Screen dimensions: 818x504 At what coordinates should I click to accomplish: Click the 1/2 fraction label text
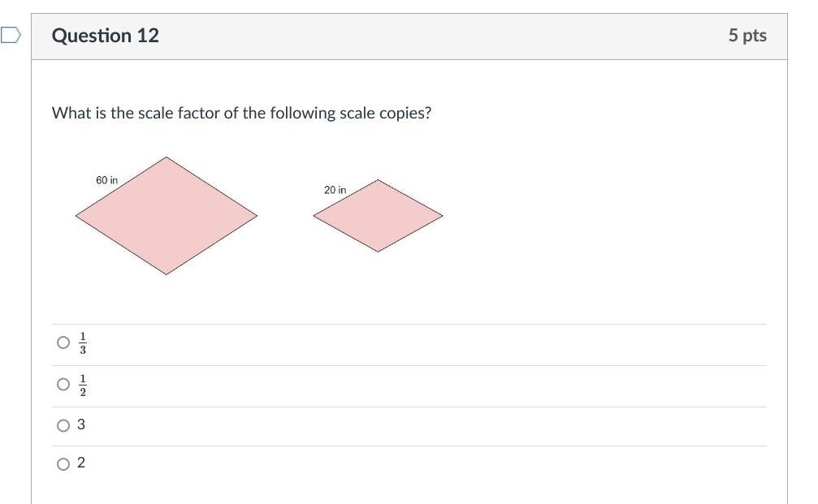(x=83, y=385)
